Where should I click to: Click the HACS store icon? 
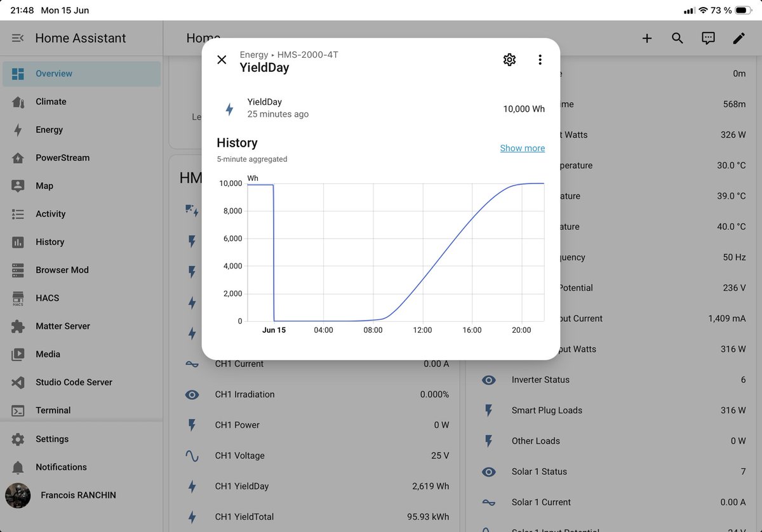point(18,298)
